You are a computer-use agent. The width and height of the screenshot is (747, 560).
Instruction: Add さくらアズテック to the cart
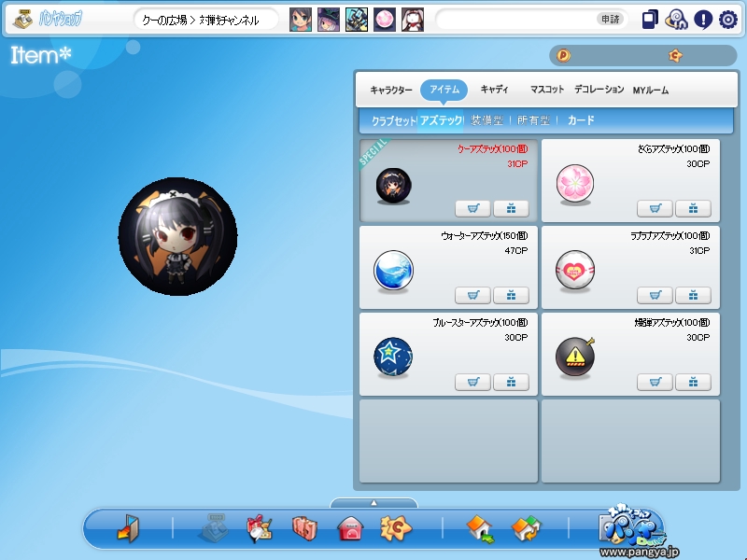[x=655, y=208]
